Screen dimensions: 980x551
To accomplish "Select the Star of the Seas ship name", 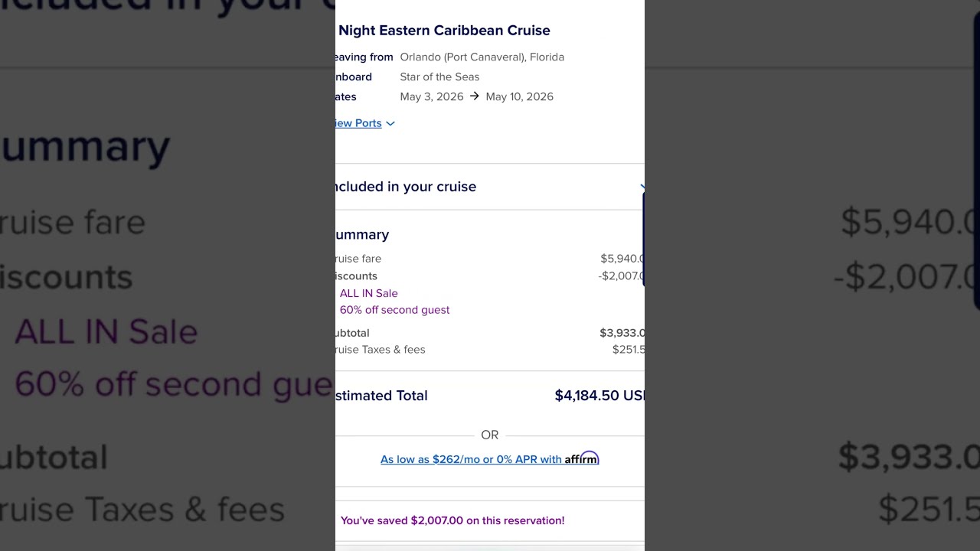I will [439, 77].
